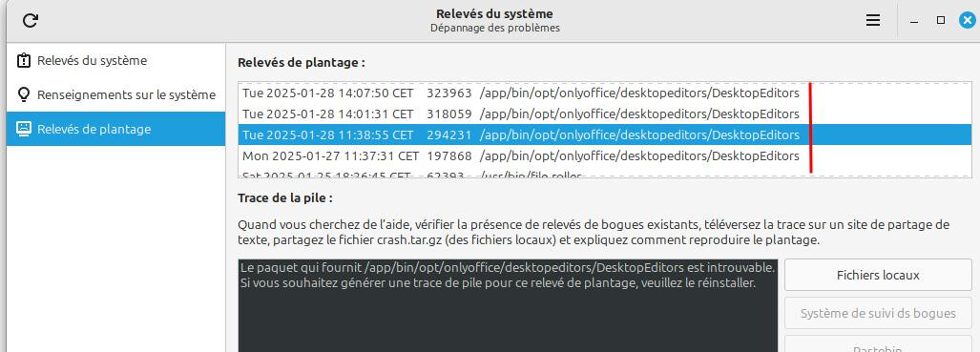Open the hamburger menu icon
This screenshot has height=352, width=980.
point(873,21)
